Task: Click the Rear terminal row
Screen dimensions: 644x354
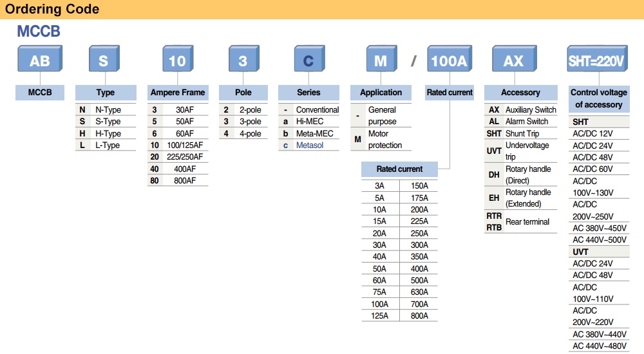Action: 521,222
